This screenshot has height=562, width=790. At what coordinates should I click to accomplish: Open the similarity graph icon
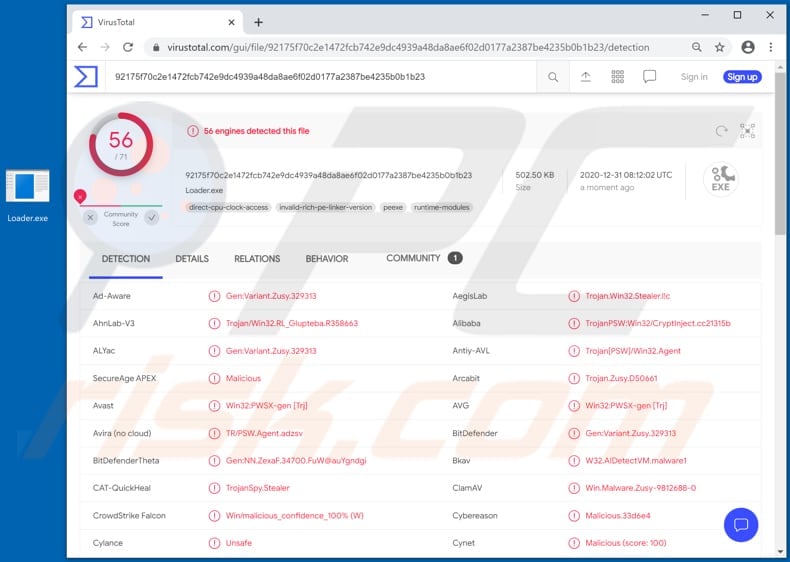click(x=747, y=131)
